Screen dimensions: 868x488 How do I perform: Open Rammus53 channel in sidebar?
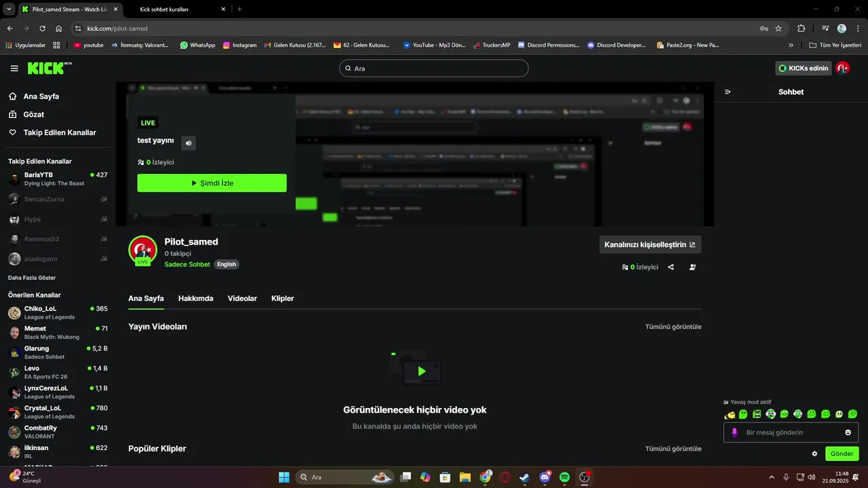tap(58, 239)
